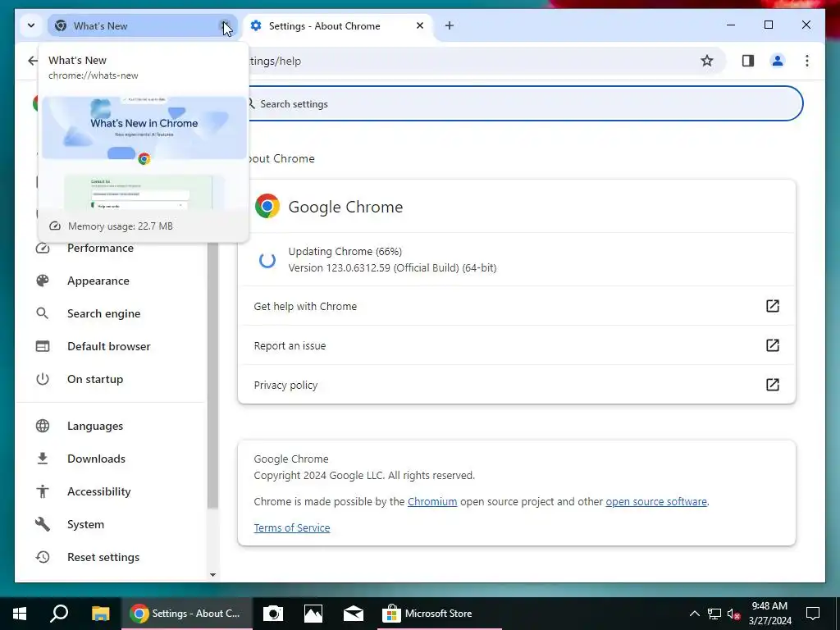Click the muted volume tray icon
Screen dimensions: 840x630
click(733, 614)
